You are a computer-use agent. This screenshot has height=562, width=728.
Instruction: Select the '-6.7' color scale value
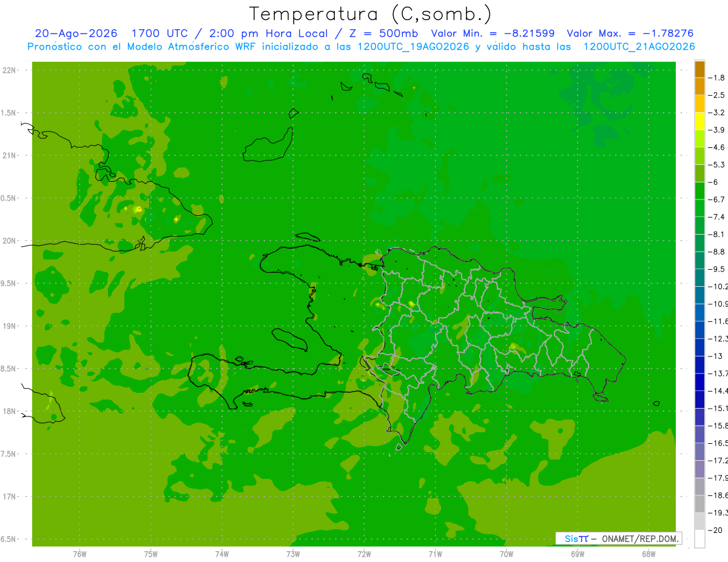click(x=717, y=199)
